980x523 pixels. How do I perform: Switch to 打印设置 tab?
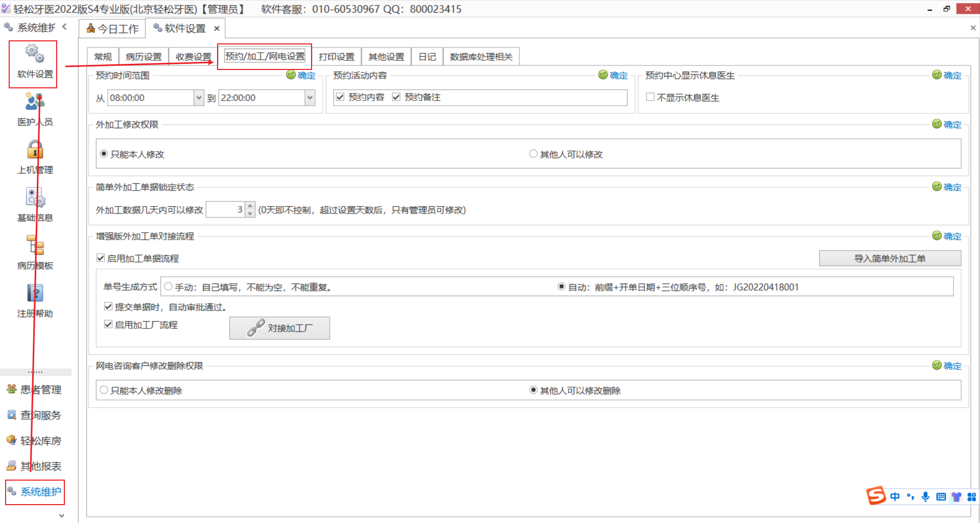click(337, 57)
